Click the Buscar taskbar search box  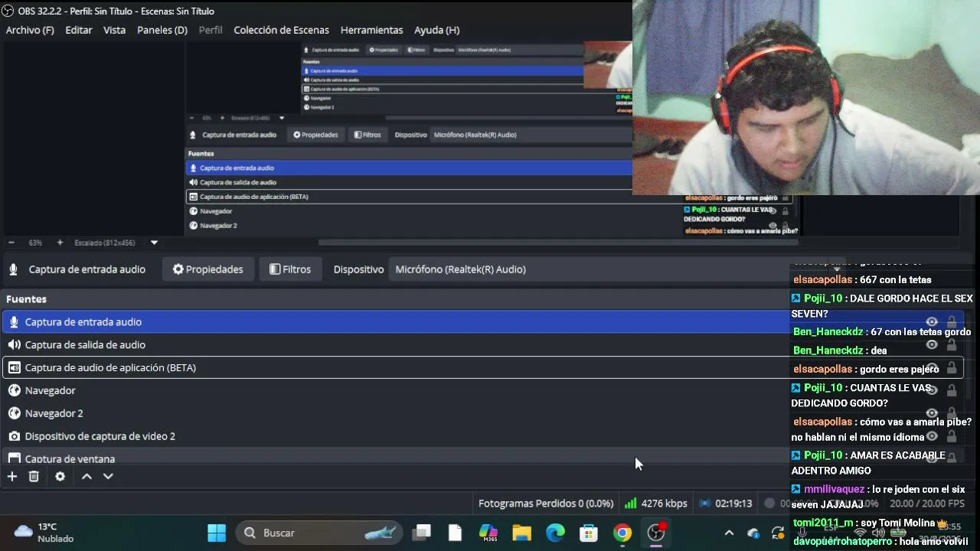coord(318,533)
